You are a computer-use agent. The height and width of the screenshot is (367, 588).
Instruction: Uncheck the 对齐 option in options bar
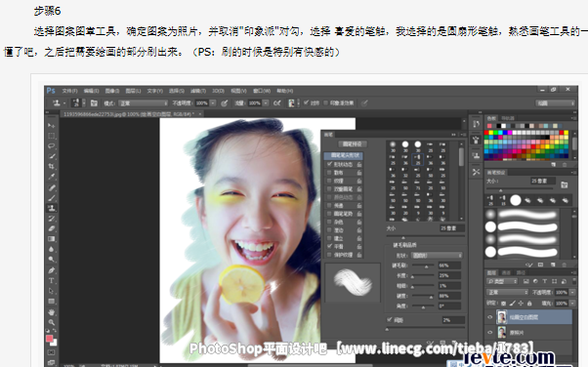coord(306,102)
